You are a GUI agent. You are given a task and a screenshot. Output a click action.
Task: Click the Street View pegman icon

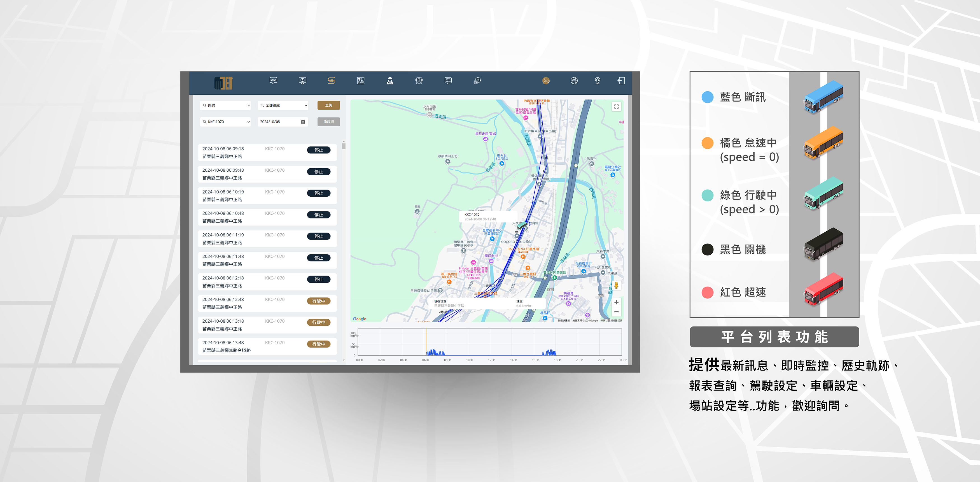pos(616,285)
